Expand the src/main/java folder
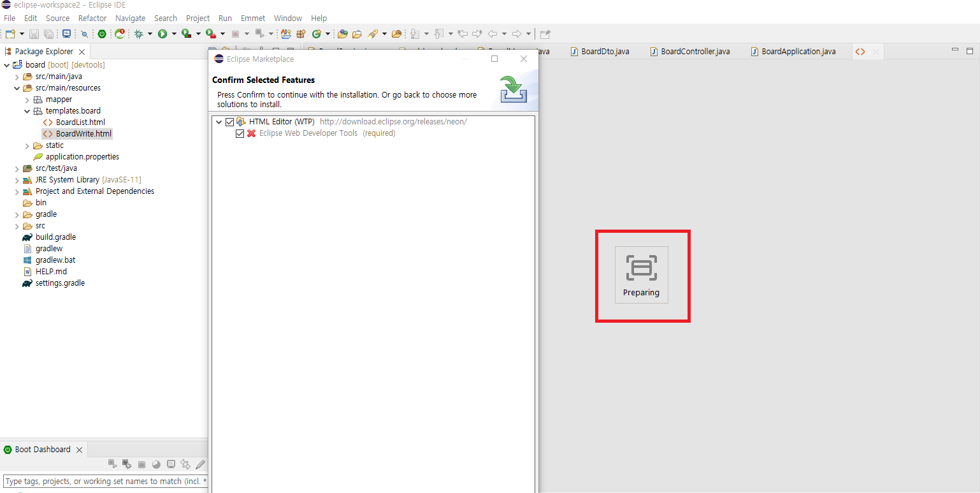980x493 pixels. tap(17, 77)
